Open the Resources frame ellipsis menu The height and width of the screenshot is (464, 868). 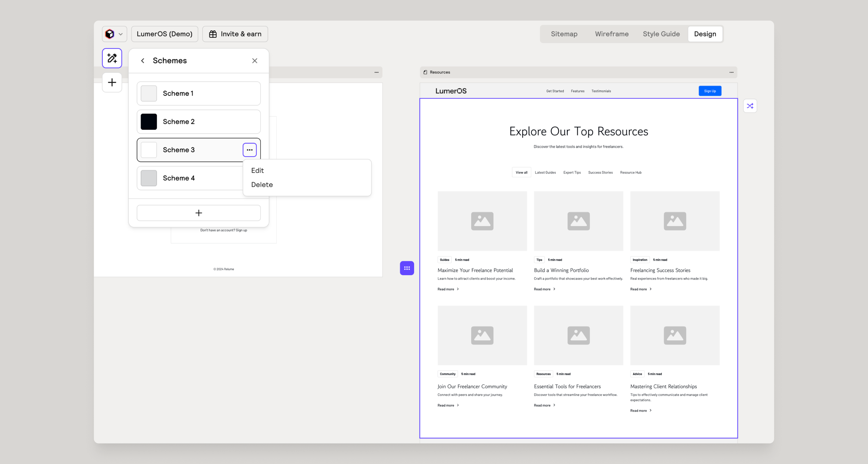click(731, 72)
